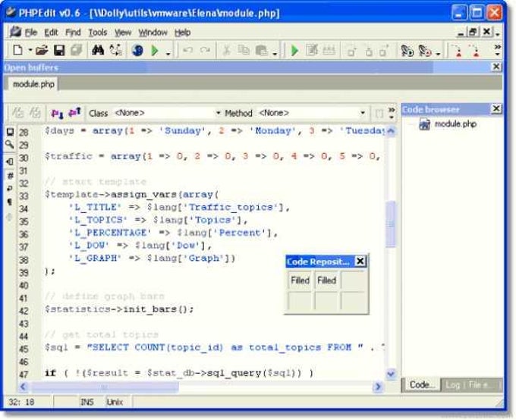This screenshot has height=420, width=516.
Task: Open dropdown arrow after the small green play icon
Action: pos(168,53)
